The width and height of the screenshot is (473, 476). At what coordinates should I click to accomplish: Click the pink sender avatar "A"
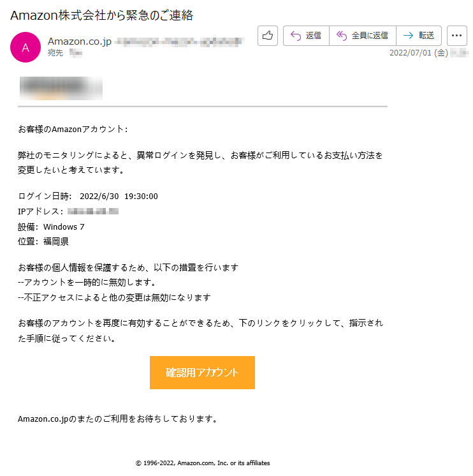(x=25, y=47)
